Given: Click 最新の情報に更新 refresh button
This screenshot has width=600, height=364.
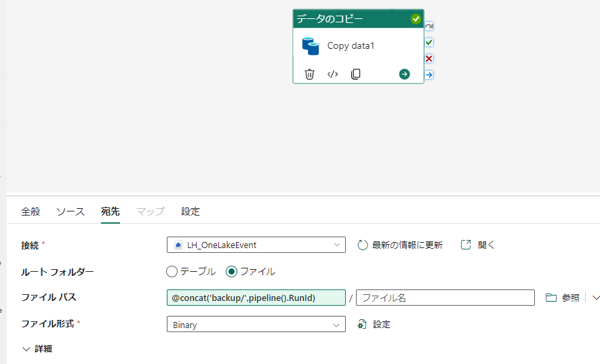Looking at the screenshot, I should tap(400, 245).
